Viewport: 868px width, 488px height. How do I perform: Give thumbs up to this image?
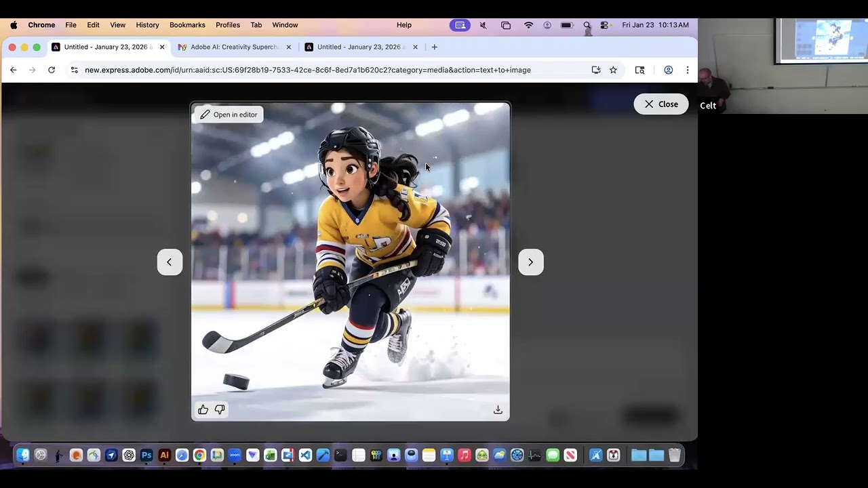click(203, 409)
